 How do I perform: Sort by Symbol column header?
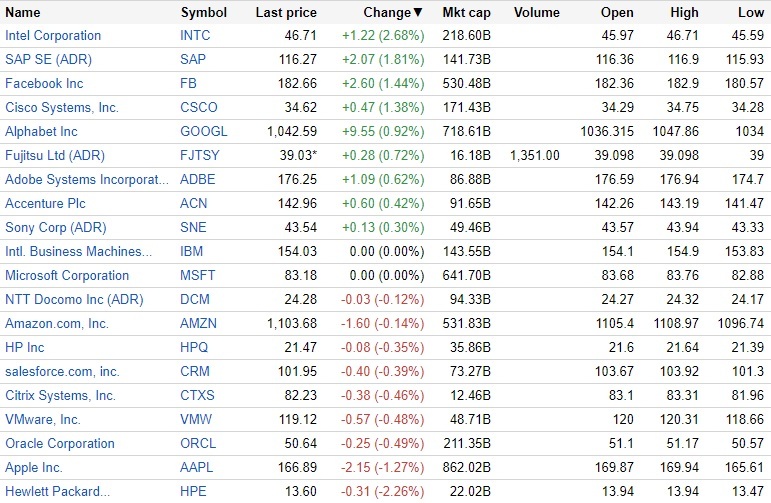point(203,13)
